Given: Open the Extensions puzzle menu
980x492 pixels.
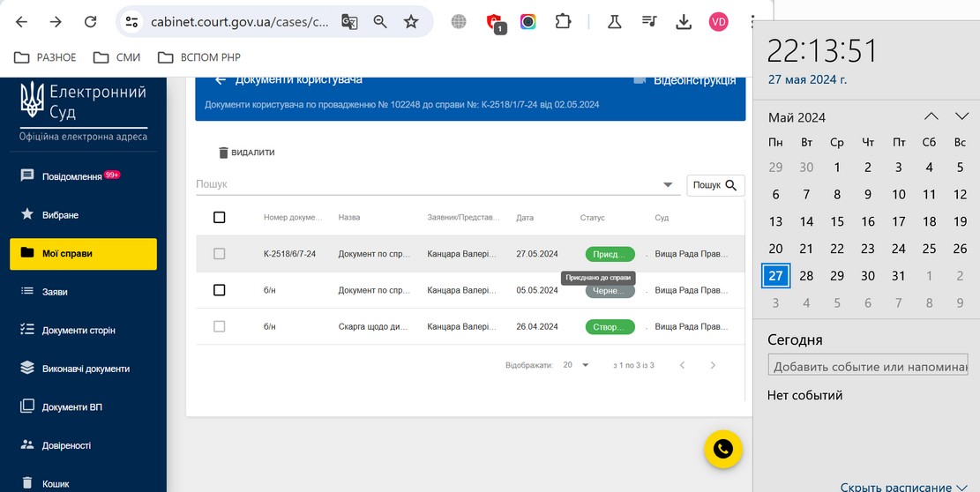Looking at the screenshot, I should coord(563,22).
